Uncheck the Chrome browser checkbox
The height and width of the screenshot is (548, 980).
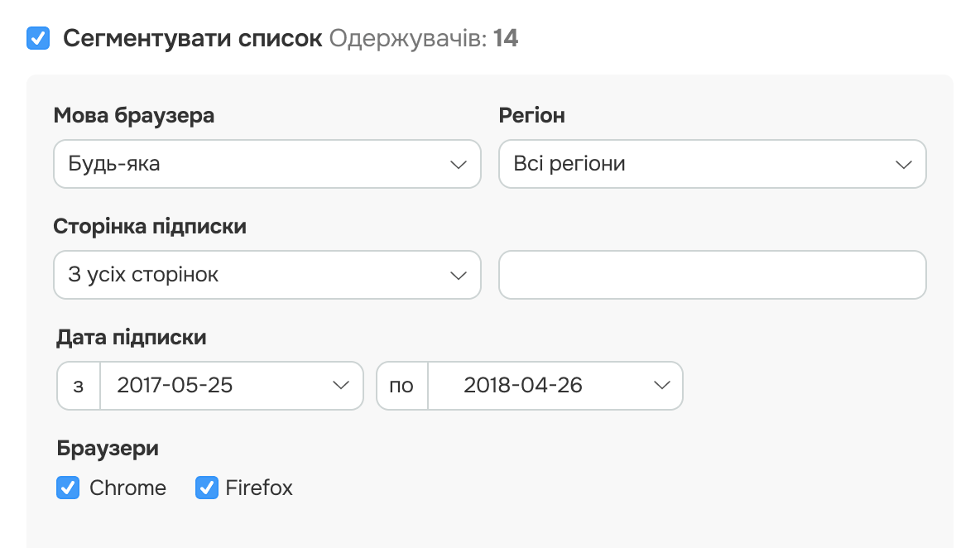68,488
